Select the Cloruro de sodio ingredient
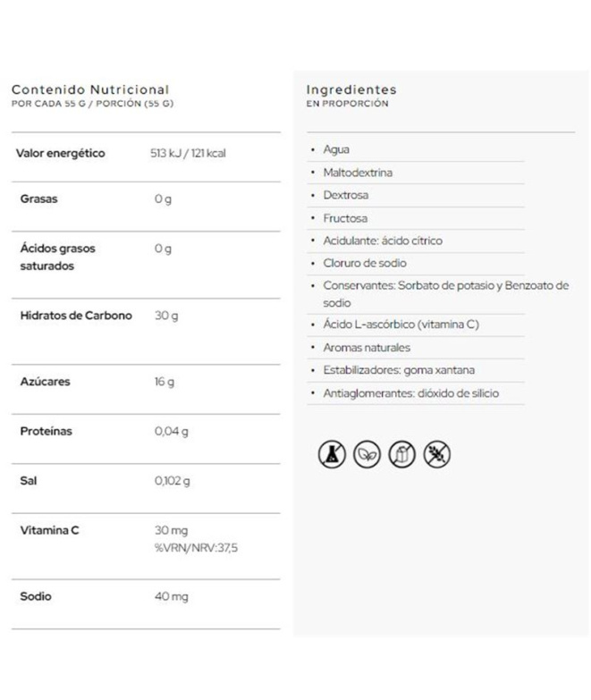The image size is (591, 700). pyautogui.click(x=364, y=264)
